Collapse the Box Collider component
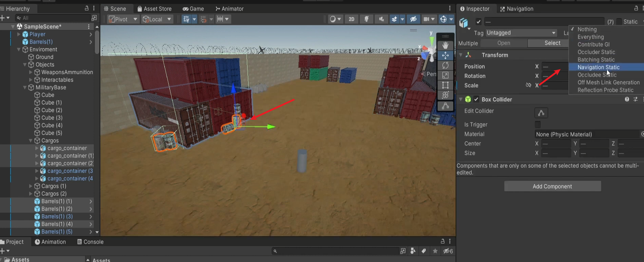The image size is (644, 262). point(461,99)
